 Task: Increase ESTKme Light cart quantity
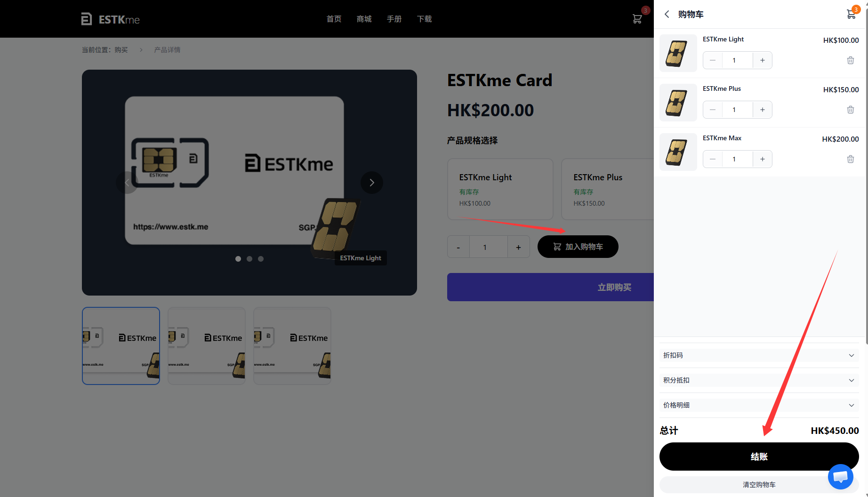coord(763,60)
